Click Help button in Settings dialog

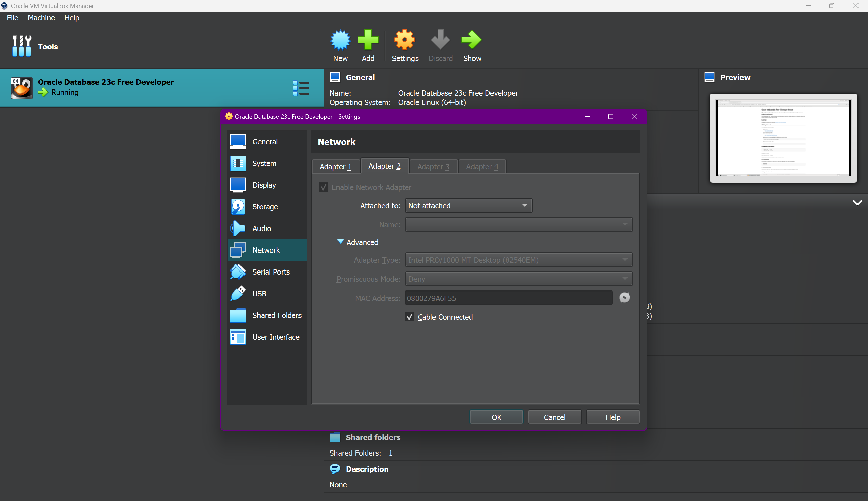click(613, 417)
